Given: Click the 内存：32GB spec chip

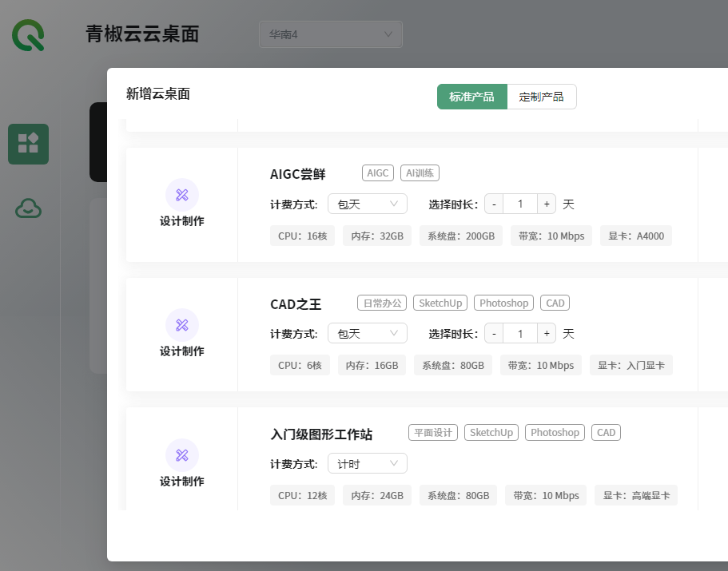Looking at the screenshot, I should click(377, 236).
